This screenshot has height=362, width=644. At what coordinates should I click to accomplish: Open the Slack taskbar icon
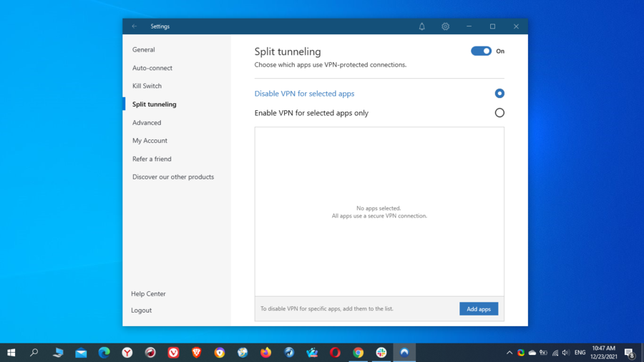tap(381, 353)
